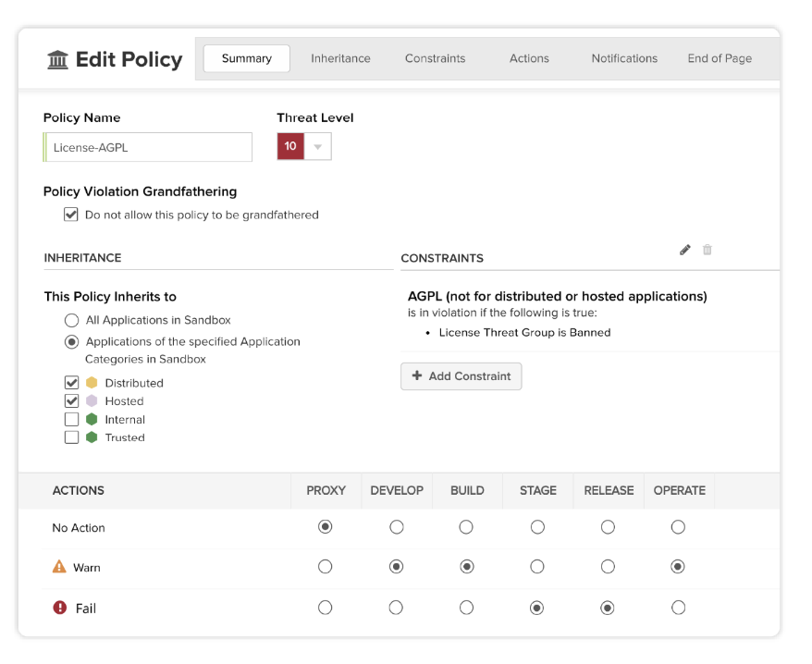Enable the Internal category checkbox
812x664 pixels.
[71, 419]
